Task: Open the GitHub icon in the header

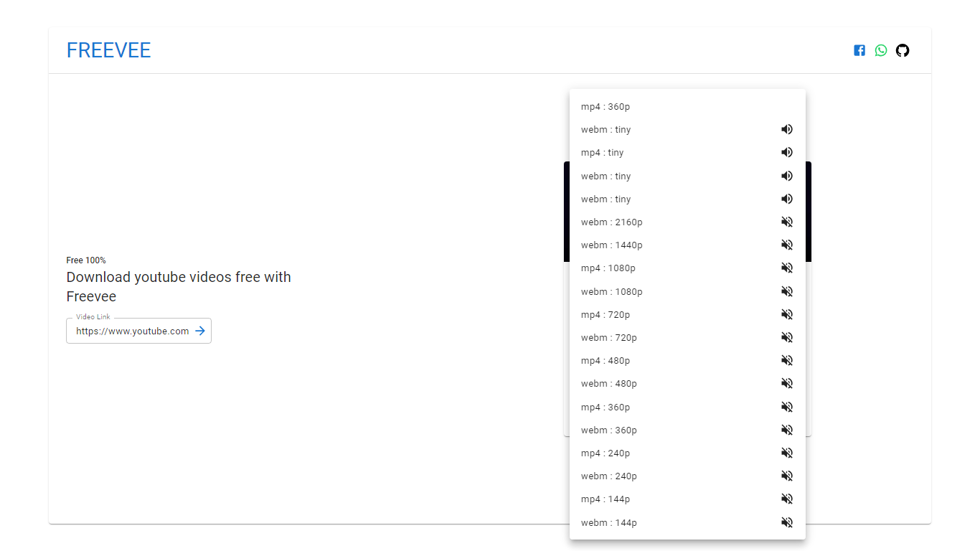Action: [903, 50]
